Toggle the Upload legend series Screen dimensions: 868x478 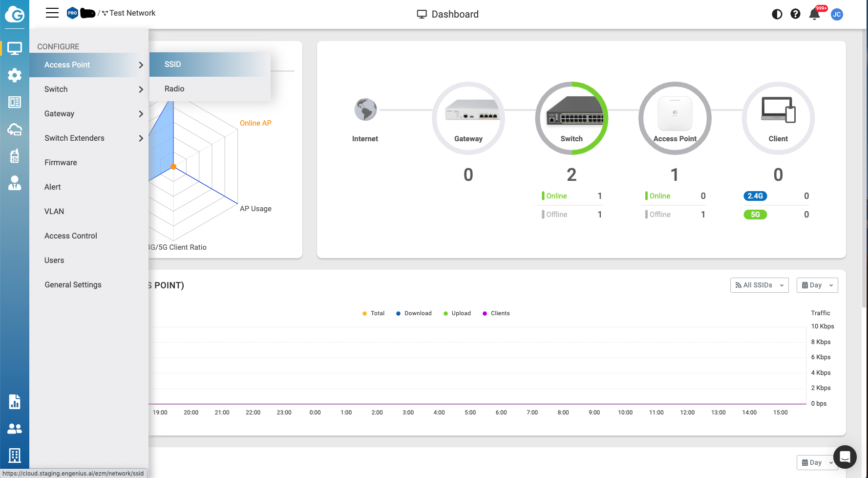coord(457,313)
